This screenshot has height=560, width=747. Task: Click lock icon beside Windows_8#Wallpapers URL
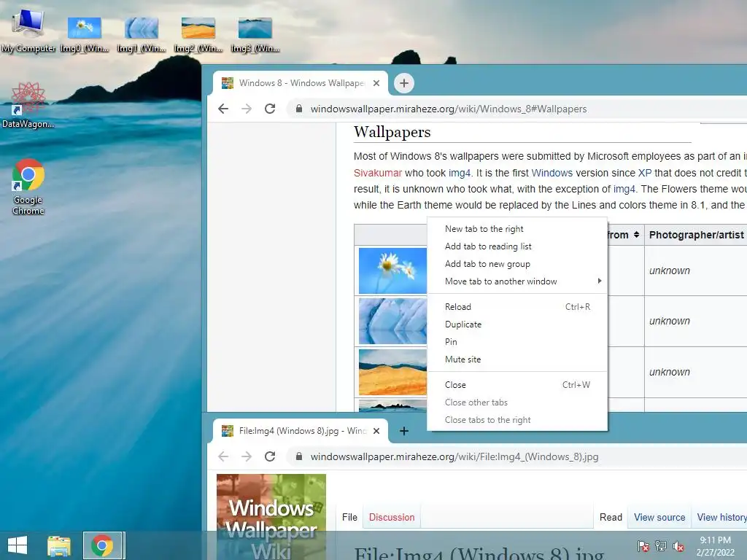pyautogui.click(x=298, y=109)
